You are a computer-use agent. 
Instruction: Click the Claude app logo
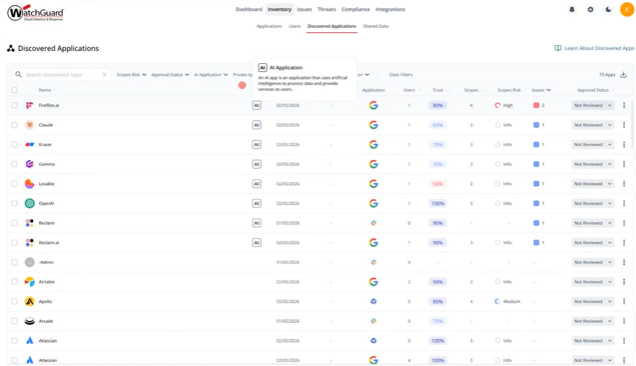(30, 125)
